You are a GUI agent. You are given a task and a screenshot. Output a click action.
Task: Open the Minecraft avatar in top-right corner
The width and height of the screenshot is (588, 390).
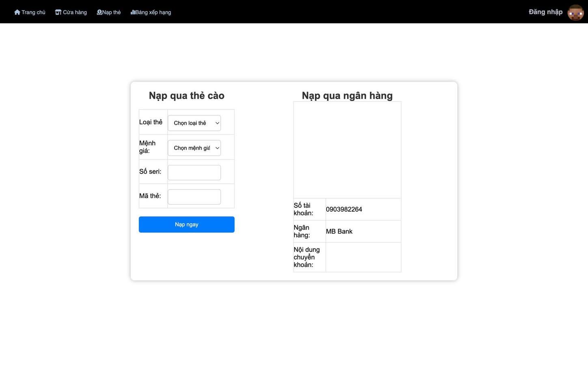coord(575,13)
